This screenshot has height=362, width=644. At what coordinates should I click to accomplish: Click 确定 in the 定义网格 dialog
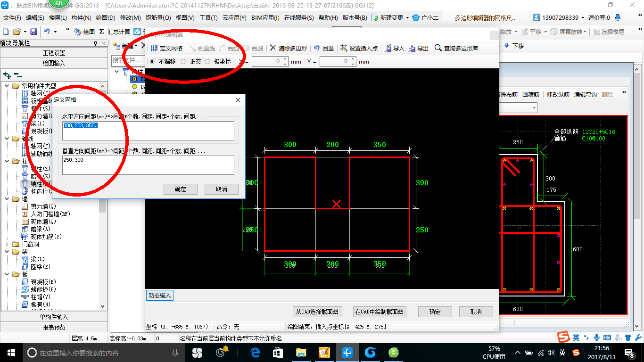coord(181,189)
